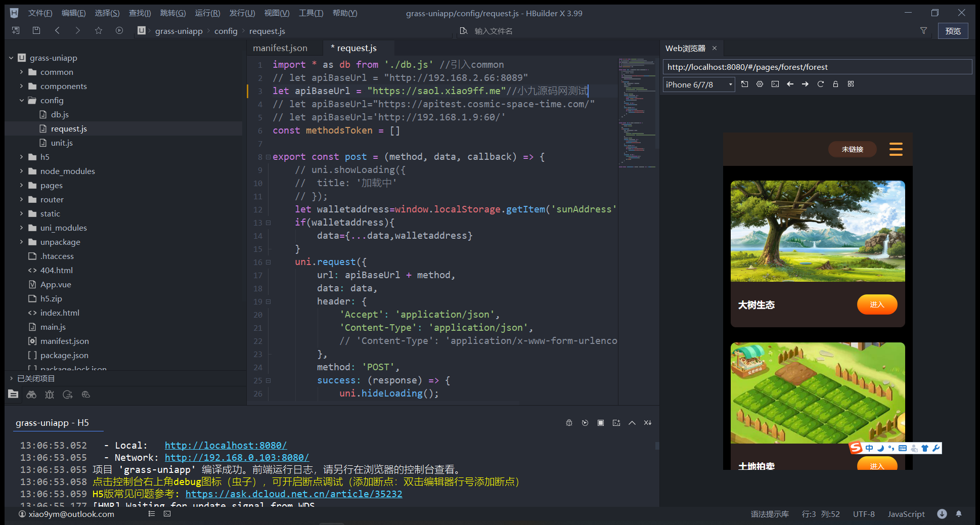Image resolution: width=980 pixels, height=525 pixels.
Task: Click the 预览 preview button
Action: (953, 31)
